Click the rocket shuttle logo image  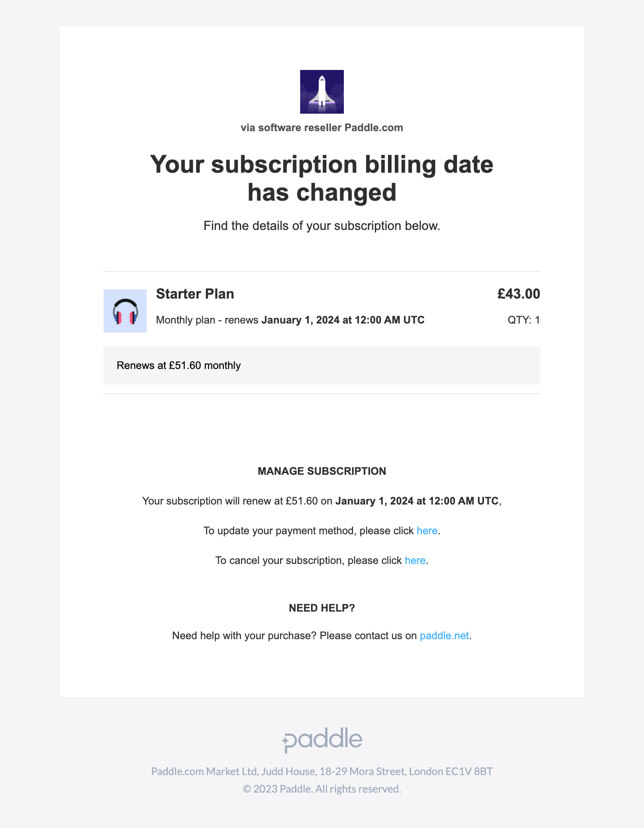coord(322,92)
